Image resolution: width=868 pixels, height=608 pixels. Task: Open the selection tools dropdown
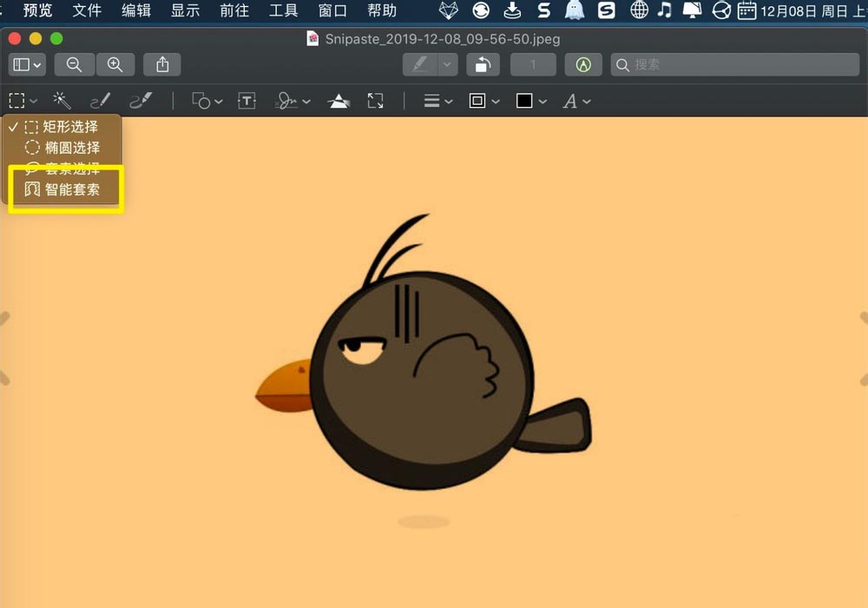pos(23,101)
